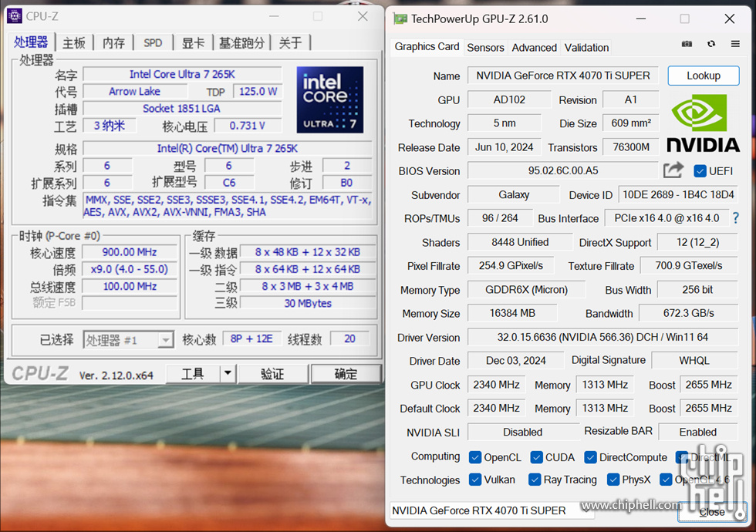Click the Memory Size 16384 MB value
Viewport: 756px width, 532px height.
click(512, 313)
